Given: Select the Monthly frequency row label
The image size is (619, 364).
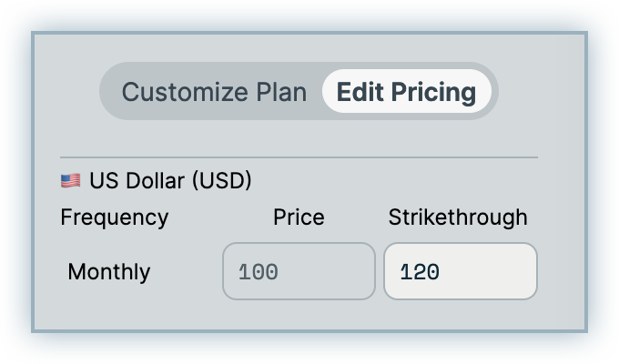Looking at the screenshot, I should (109, 272).
